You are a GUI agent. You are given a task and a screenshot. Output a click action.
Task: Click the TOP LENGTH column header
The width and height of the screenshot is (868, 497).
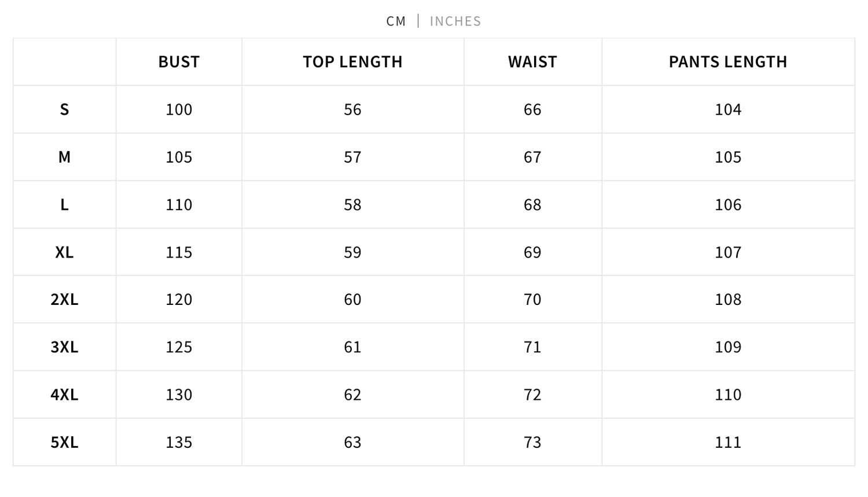click(x=352, y=62)
